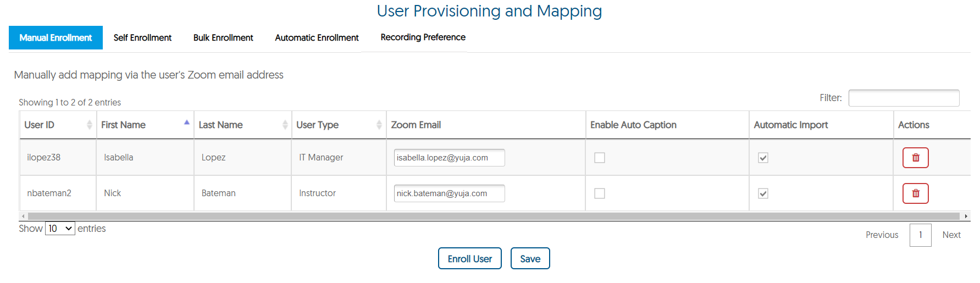
Task: Toggle Automatic Import for Nick Bateman
Action: (x=763, y=193)
